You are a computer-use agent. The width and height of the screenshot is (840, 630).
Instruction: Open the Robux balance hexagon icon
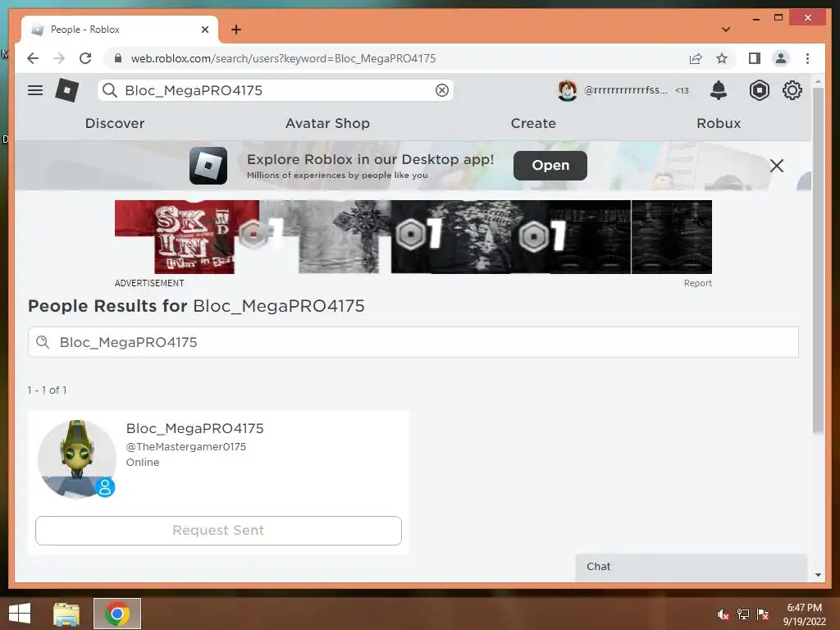[x=759, y=90]
